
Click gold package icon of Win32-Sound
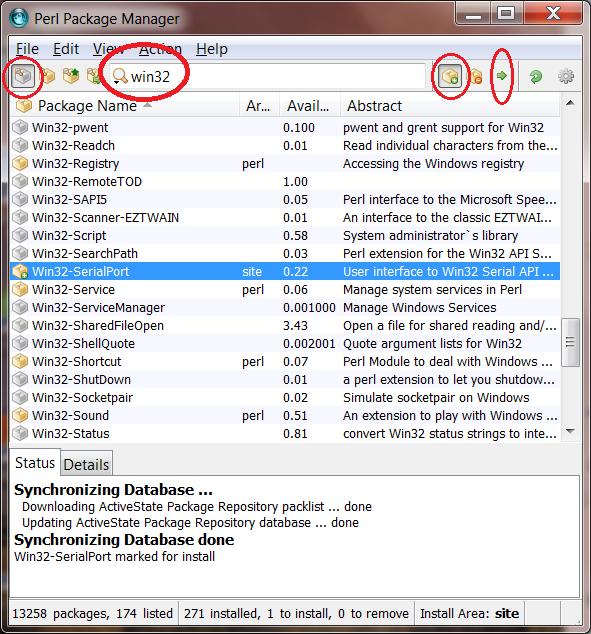click(19, 415)
